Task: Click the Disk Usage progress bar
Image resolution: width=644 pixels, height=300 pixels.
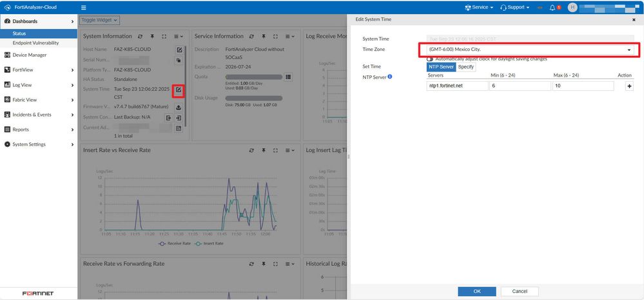Action: pos(254,98)
